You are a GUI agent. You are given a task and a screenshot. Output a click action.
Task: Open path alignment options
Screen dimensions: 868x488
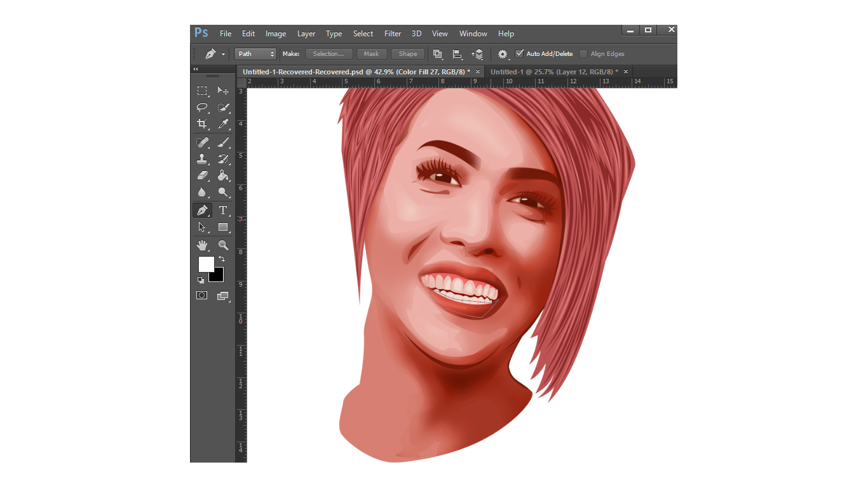[457, 54]
